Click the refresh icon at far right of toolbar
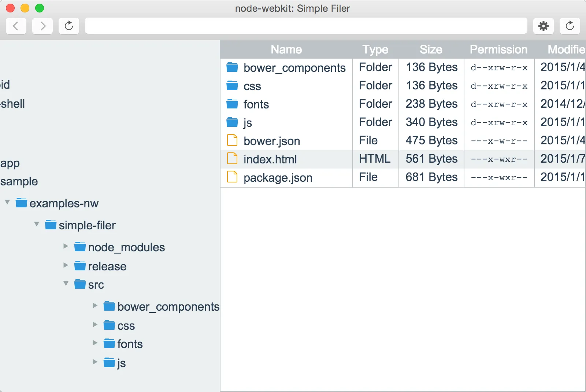The width and height of the screenshot is (586, 392). click(570, 26)
